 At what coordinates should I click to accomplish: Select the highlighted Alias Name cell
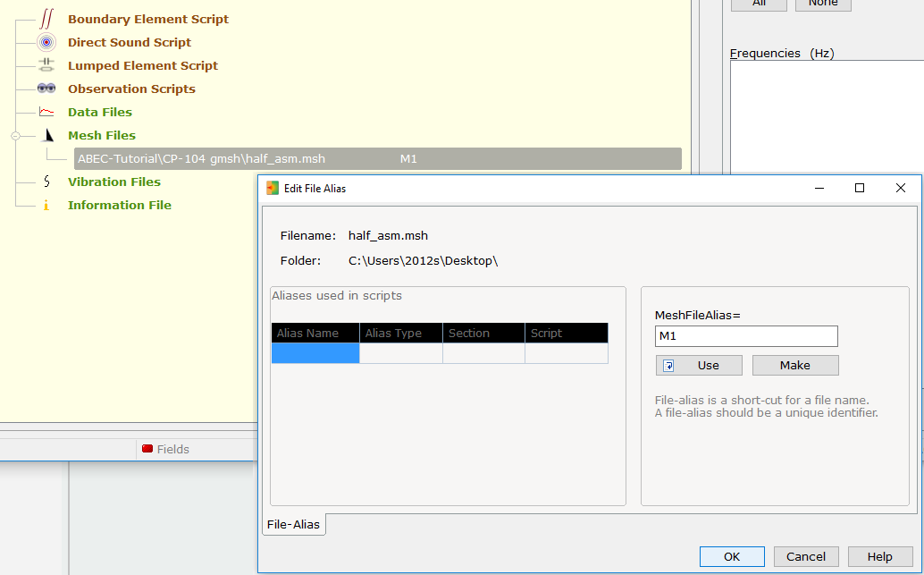315,353
